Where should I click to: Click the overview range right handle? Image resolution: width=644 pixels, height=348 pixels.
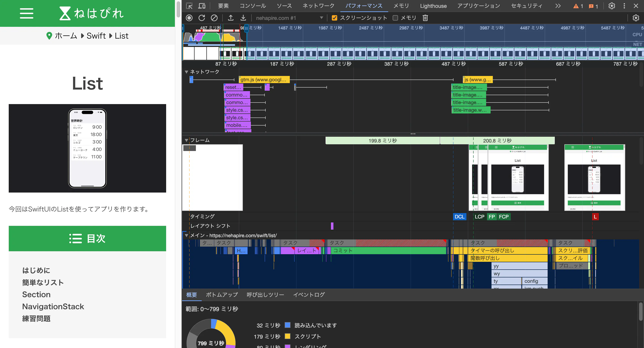click(246, 28)
